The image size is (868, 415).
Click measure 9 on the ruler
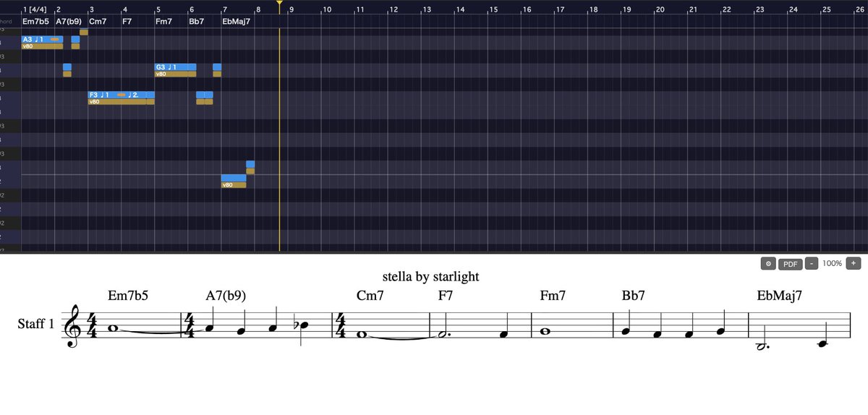point(291,9)
